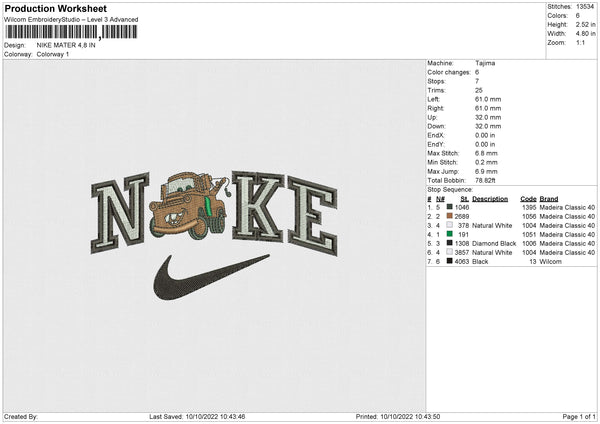Click the Production Worksheet title
Viewport: 600px width, 424px height.
[55, 9]
